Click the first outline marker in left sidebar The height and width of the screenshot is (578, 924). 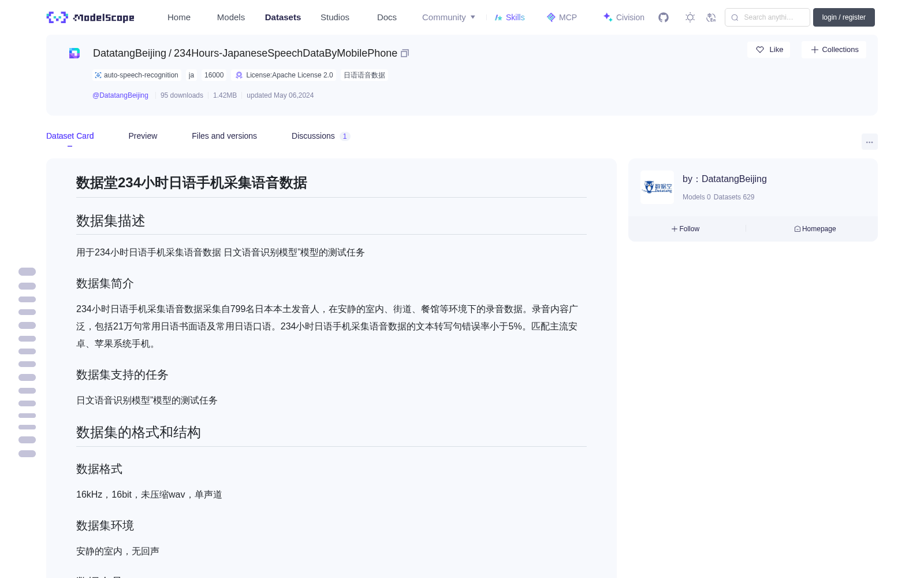click(x=27, y=272)
